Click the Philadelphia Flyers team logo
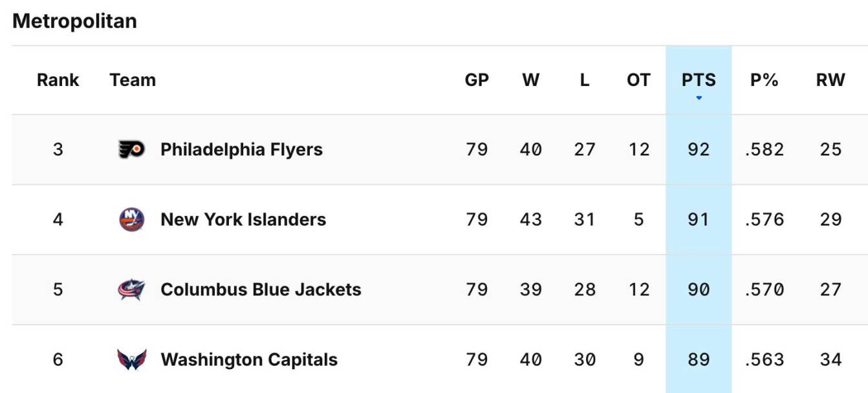The width and height of the screenshot is (868, 393). click(133, 149)
